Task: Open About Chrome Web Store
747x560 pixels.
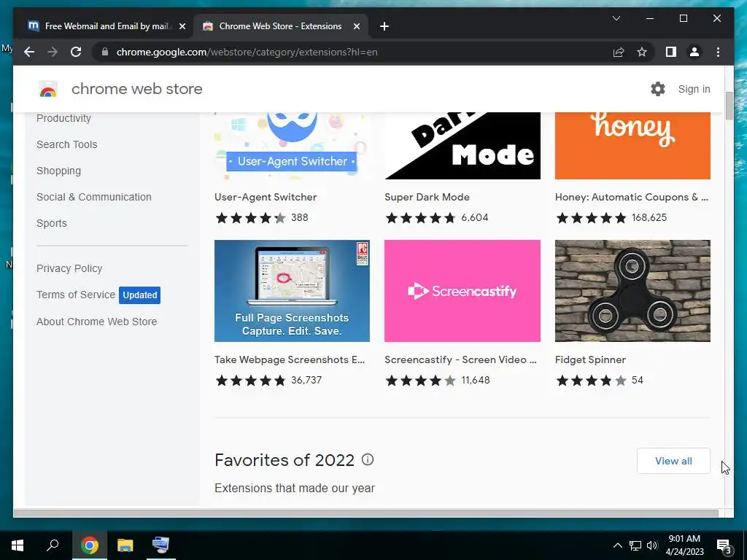Action: pos(97,322)
